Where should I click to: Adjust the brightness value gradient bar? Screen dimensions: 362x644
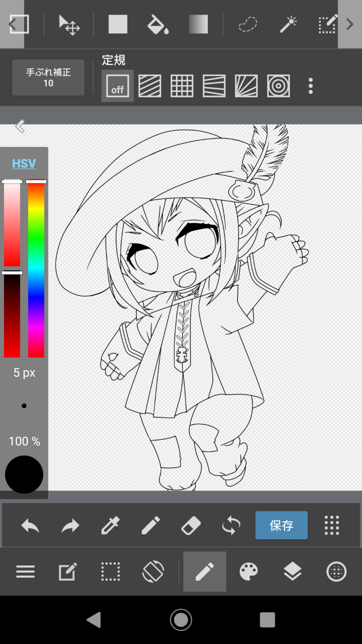pos(12,315)
